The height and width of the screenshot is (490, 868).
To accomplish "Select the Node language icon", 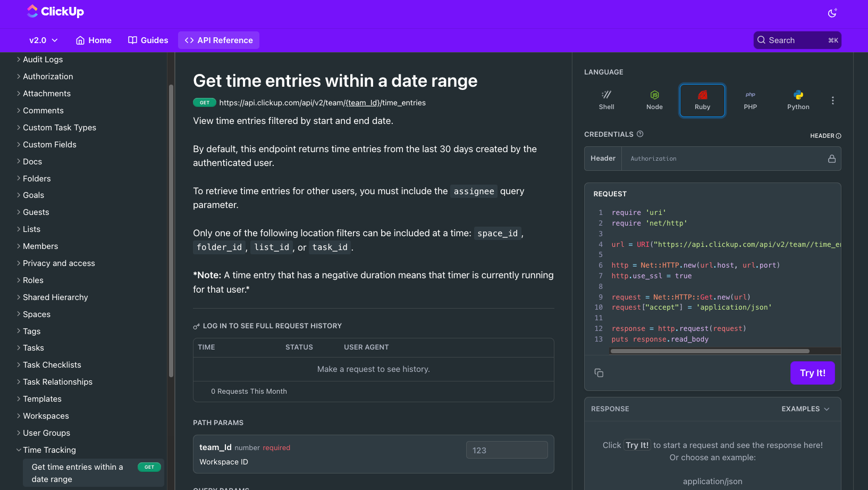I will tap(654, 100).
